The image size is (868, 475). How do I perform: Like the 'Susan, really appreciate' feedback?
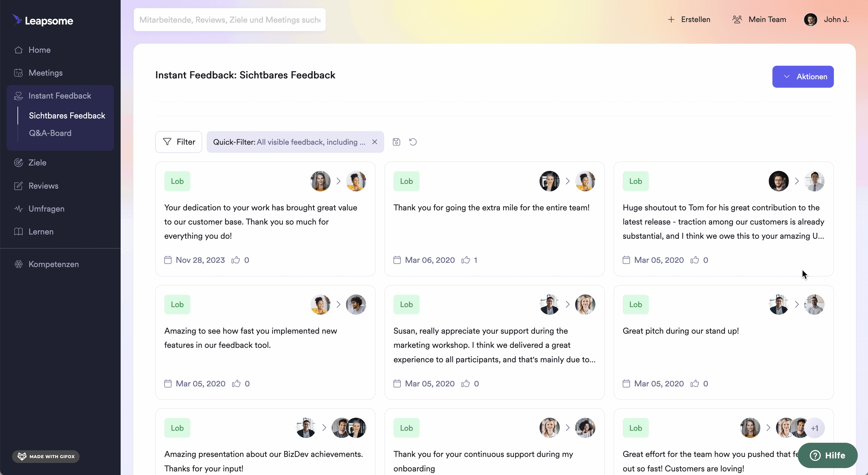point(465,383)
